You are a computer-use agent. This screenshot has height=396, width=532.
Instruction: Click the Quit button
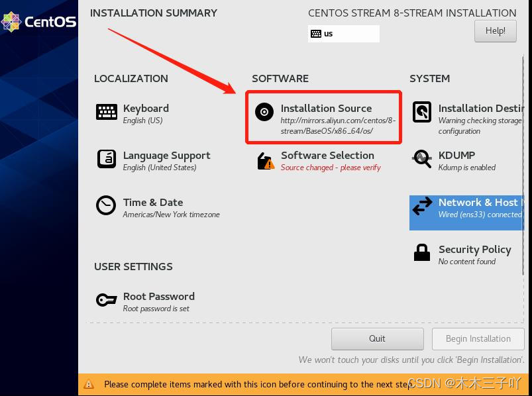click(377, 338)
